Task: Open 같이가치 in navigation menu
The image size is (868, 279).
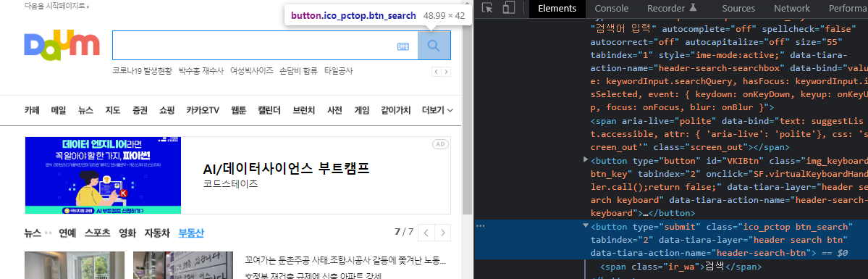Action: click(x=396, y=110)
